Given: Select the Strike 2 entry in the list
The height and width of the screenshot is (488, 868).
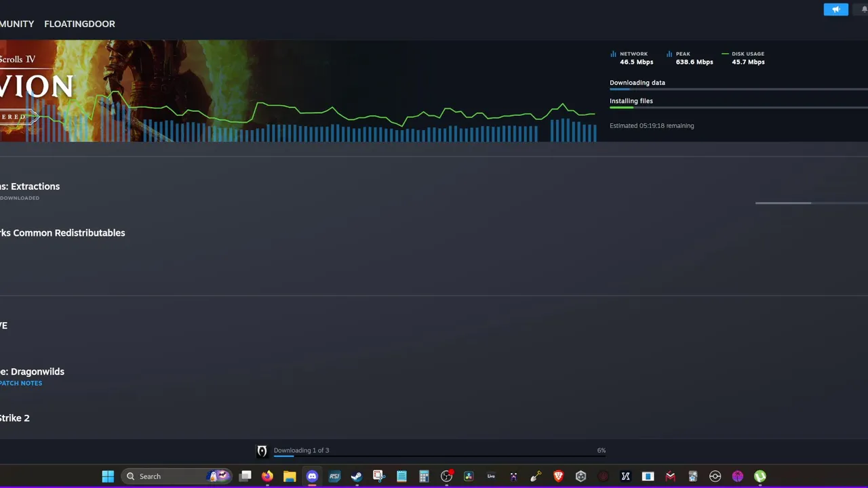Looking at the screenshot, I should point(15,418).
